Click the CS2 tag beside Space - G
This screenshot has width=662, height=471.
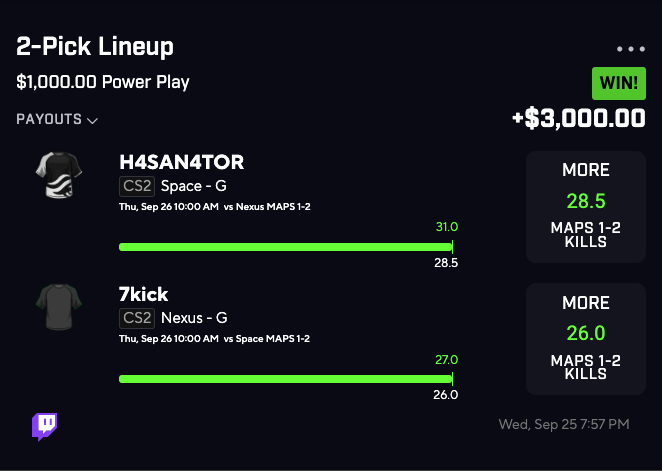[136, 185]
